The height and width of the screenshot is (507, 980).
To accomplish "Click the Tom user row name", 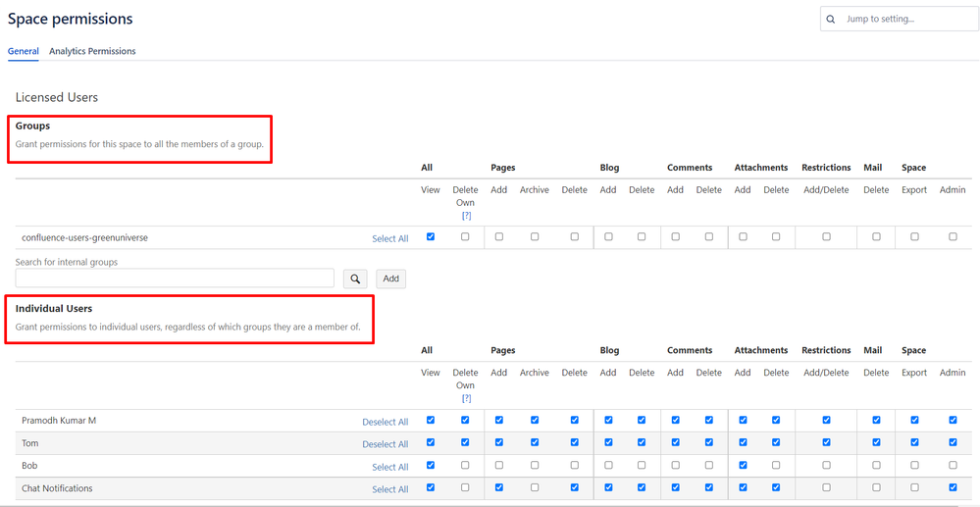I will point(30,442).
